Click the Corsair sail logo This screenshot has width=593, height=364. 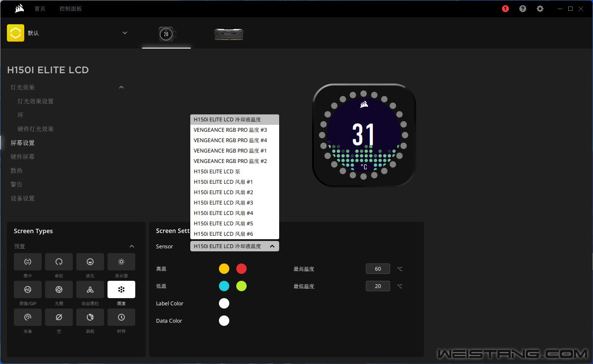point(19,9)
